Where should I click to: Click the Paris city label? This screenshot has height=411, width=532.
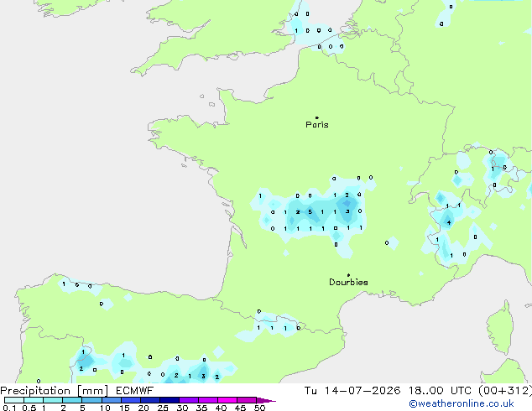(x=317, y=125)
